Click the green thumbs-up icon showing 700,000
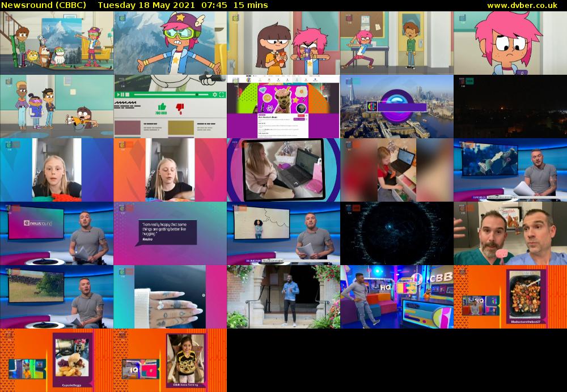Viewport: 567px width, 392px height. (x=162, y=106)
